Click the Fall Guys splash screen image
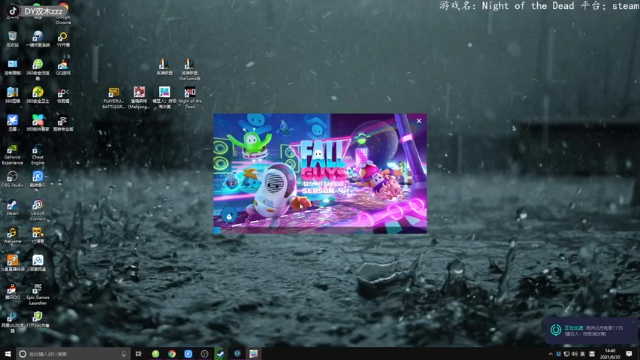 pos(320,173)
